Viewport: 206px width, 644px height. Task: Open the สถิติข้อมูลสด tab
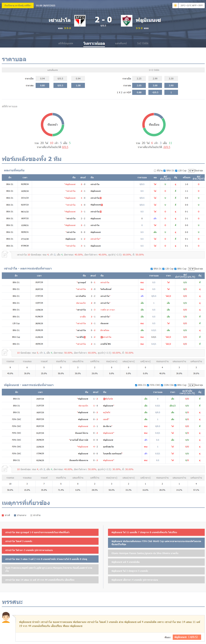pos(66,43)
